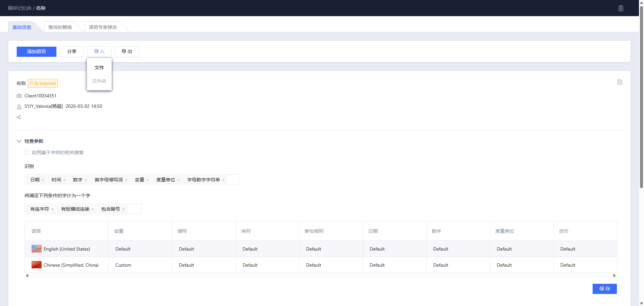This screenshot has width=644, height=306.
Task: Click the table's left scroll arrow
Action: coord(27,275)
